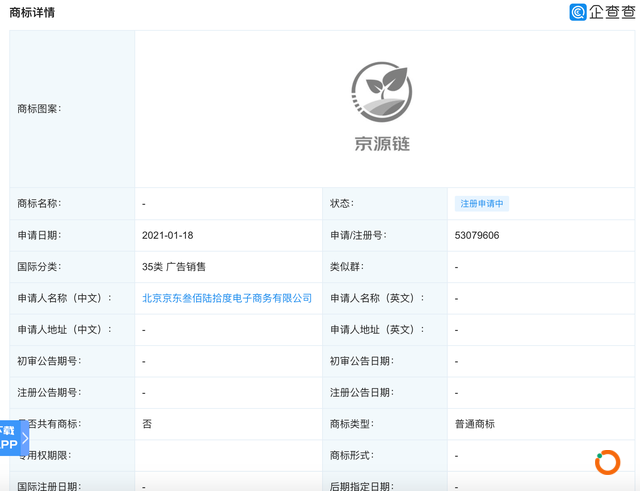Click the 状态 label
640x491 pixels.
(x=342, y=204)
